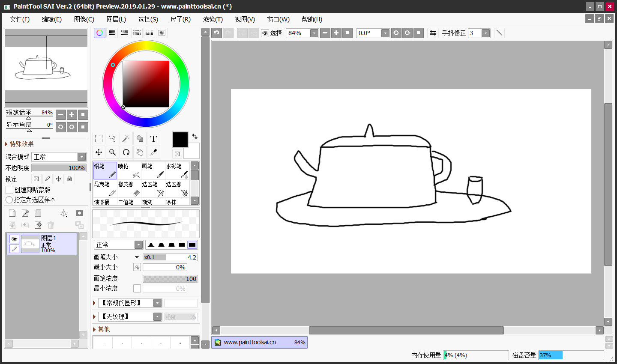The image size is (617, 364).
Task: Click the transparent color icon
Action: (177, 154)
